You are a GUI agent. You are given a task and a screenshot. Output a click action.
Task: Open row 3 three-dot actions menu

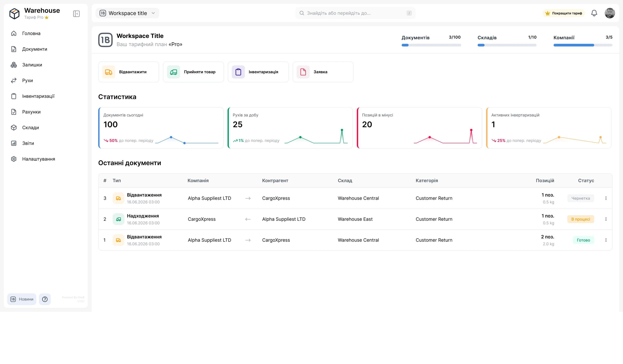(x=606, y=198)
